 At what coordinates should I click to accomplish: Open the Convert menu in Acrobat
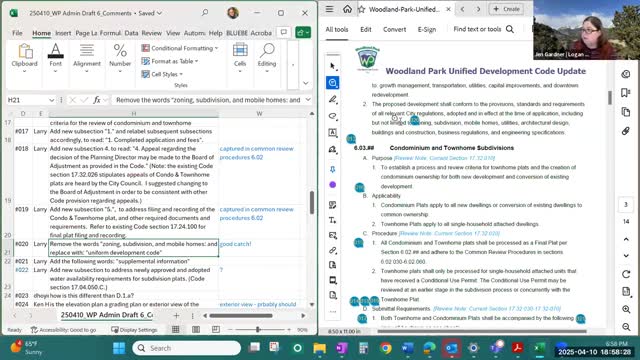coord(394,29)
